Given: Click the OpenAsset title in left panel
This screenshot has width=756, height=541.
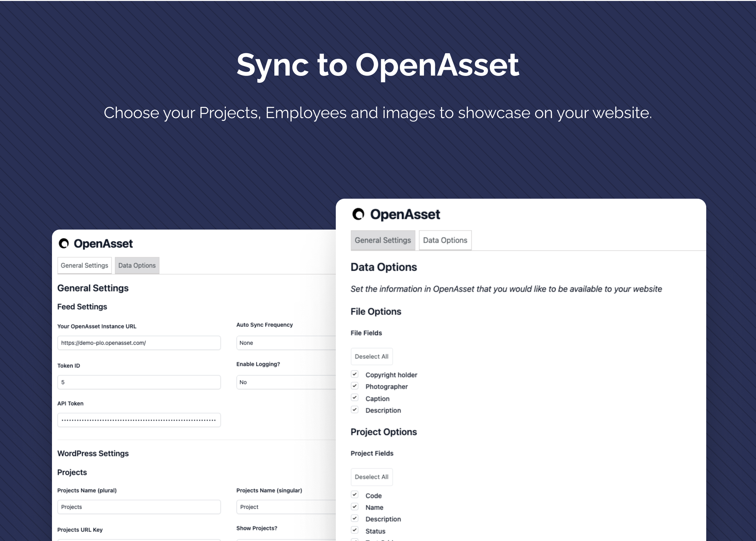Looking at the screenshot, I should click(x=103, y=244).
